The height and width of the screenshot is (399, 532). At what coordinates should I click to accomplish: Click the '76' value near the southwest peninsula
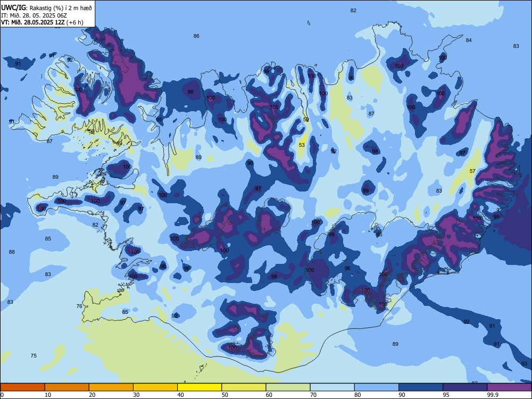[x=79, y=306]
